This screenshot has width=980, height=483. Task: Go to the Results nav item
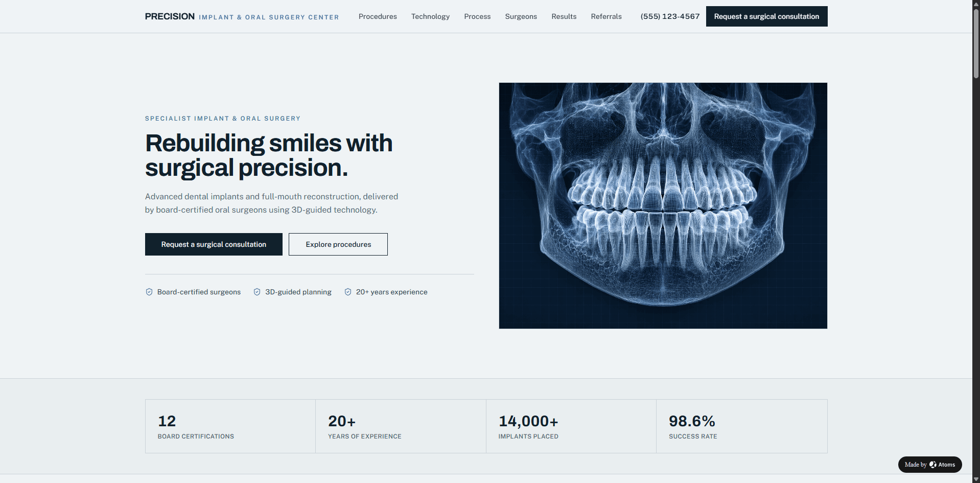(x=564, y=16)
